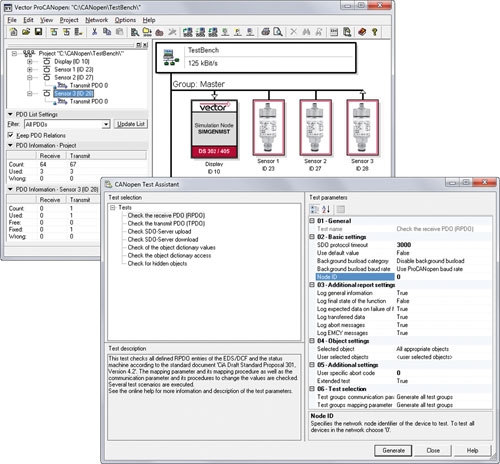Click the Display ID 10 device icon in tree
Image resolution: width=500 pixels, height=464 pixels.
(x=47, y=61)
